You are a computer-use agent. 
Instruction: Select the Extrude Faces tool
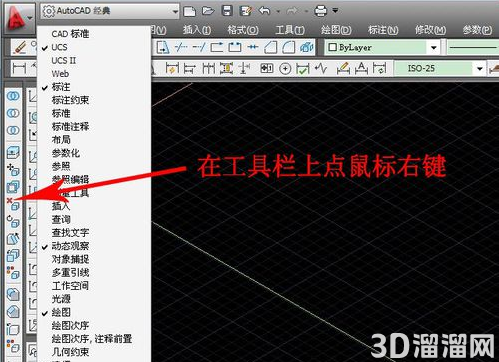pyautogui.click(x=13, y=152)
